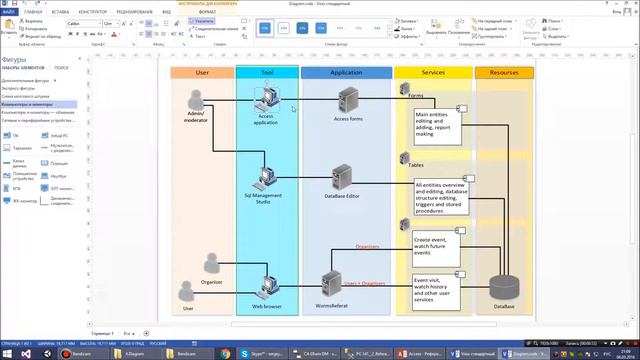Screen dimensions: 640x360
Task: Select the Web browser computer shape
Action: tap(267, 288)
